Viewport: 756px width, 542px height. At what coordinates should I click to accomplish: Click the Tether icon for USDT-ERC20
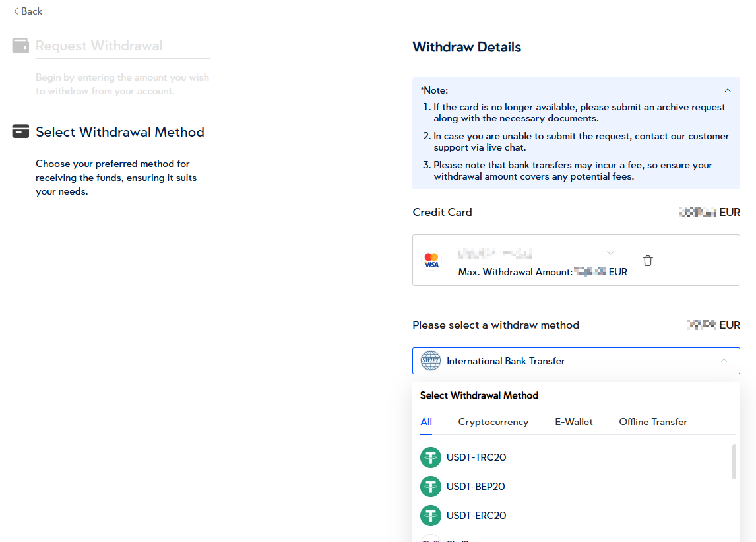(x=431, y=516)
